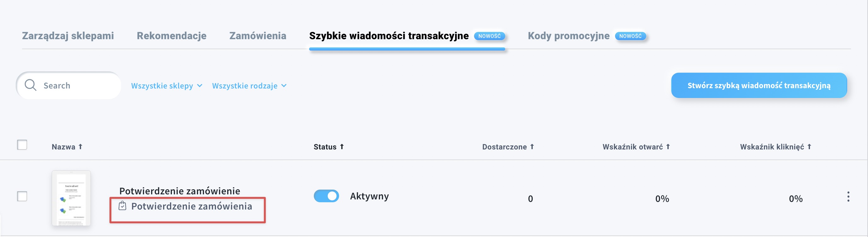Sort by Dostarczone column arrow
The width and height of the screenshot is (868, 237).
coord(532,147)
